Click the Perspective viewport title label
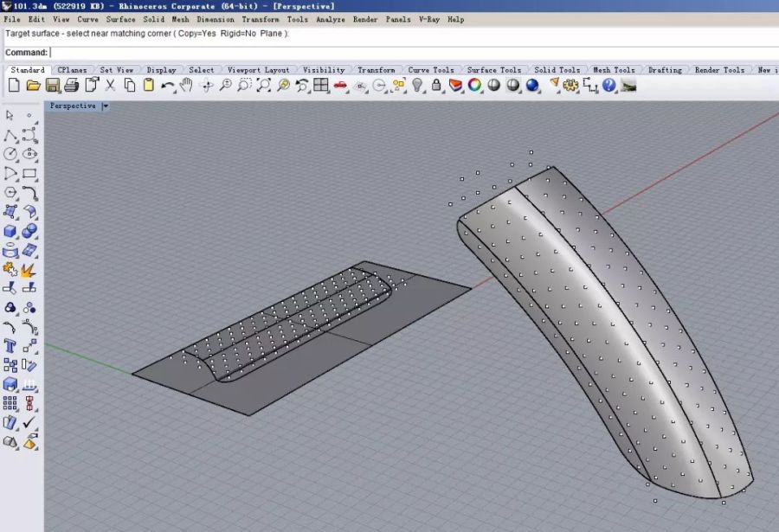779x532 pixels. 73,106
